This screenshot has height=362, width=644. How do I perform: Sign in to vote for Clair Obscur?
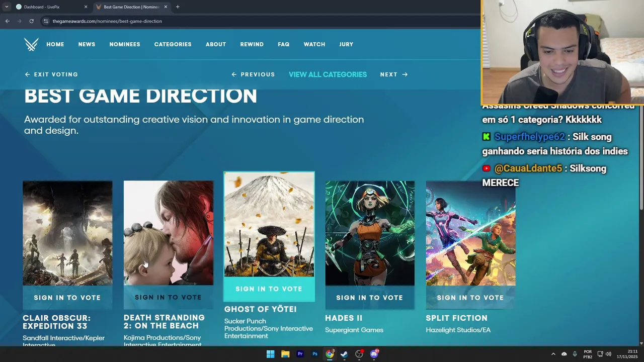(x=67, y=298)
